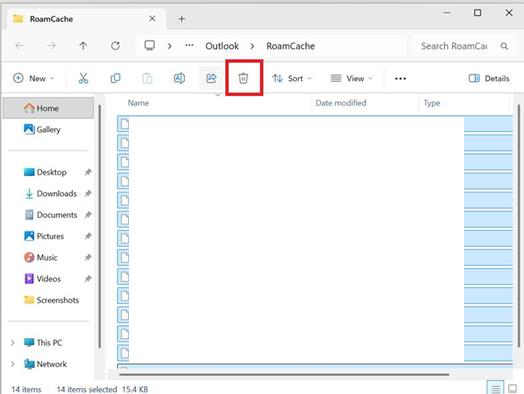Open the Downloads folder in sidebar
Image resolution: width=524 pixels, height=394 pixels.
point(50,193)
